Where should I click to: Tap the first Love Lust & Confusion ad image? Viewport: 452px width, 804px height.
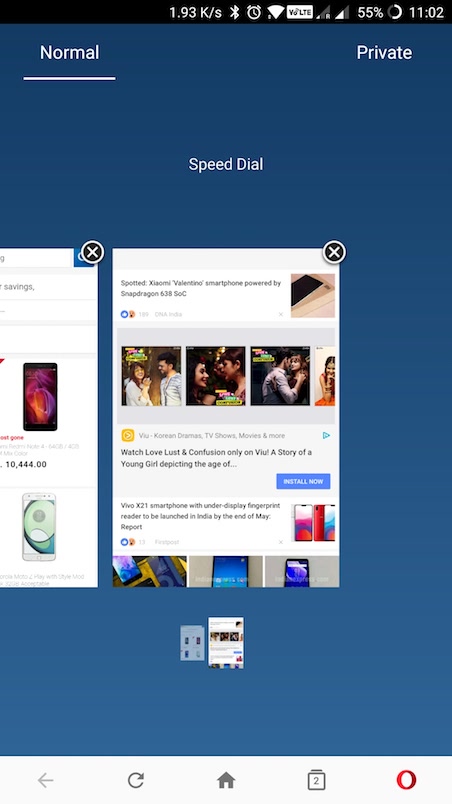click(151, 376)
